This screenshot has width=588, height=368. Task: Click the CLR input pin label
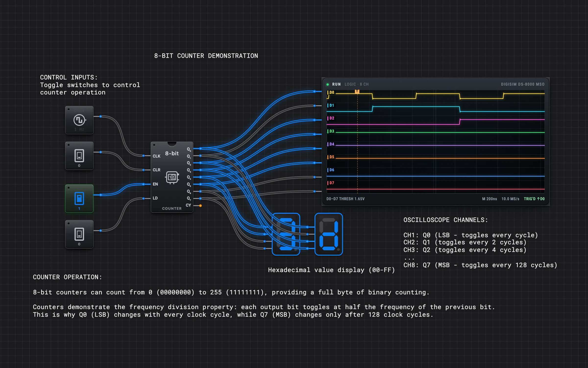(157, 170)
